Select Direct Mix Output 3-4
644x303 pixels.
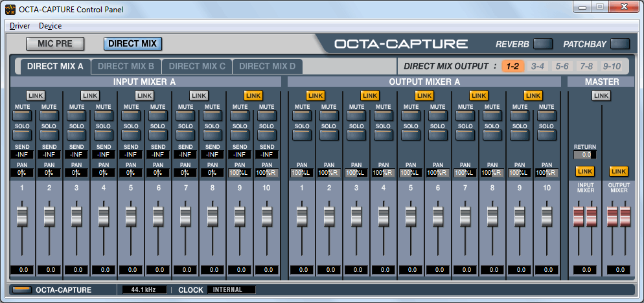coord(538,66)
